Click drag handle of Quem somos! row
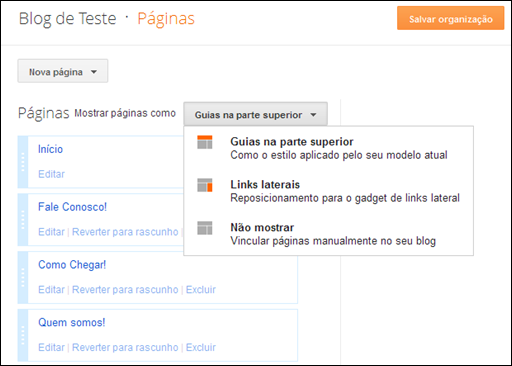 (x=23, y=335)
